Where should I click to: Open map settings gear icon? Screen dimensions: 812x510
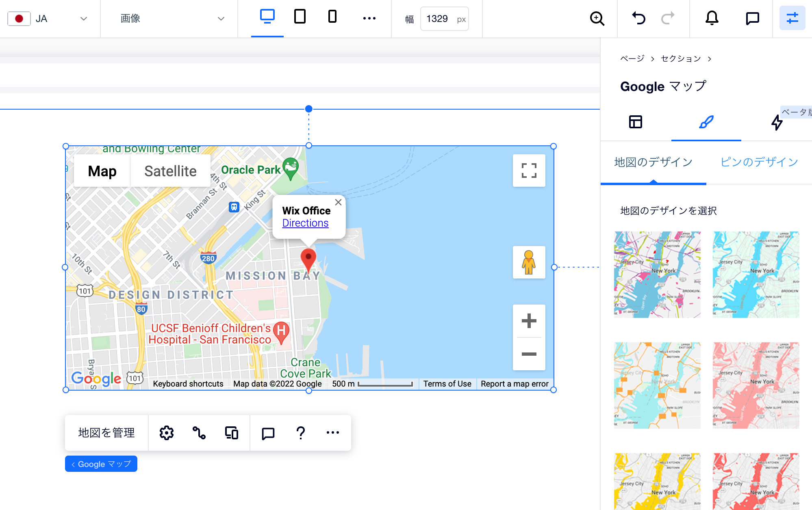[167, 433]
